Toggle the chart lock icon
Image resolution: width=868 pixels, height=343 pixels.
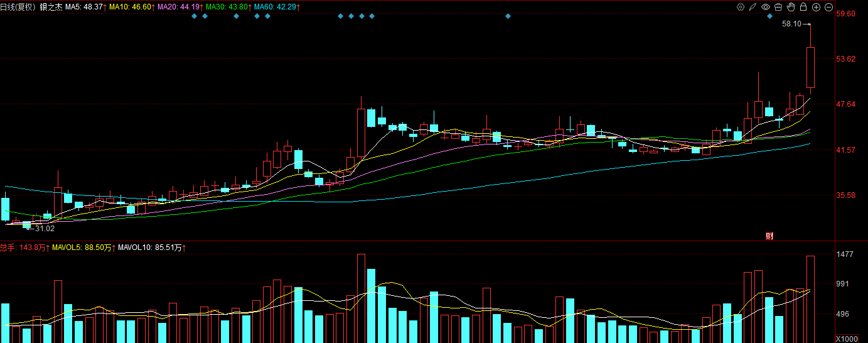803,7
